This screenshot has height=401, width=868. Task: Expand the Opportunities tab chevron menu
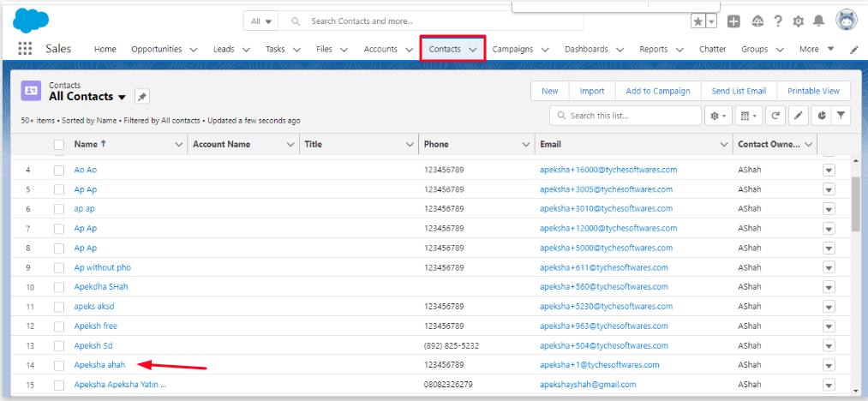(x=194, y=50)
